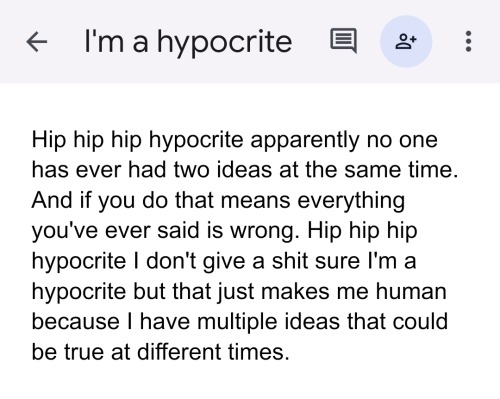
Task: Open the three-dot more options menu
Action: coord(468,41)
